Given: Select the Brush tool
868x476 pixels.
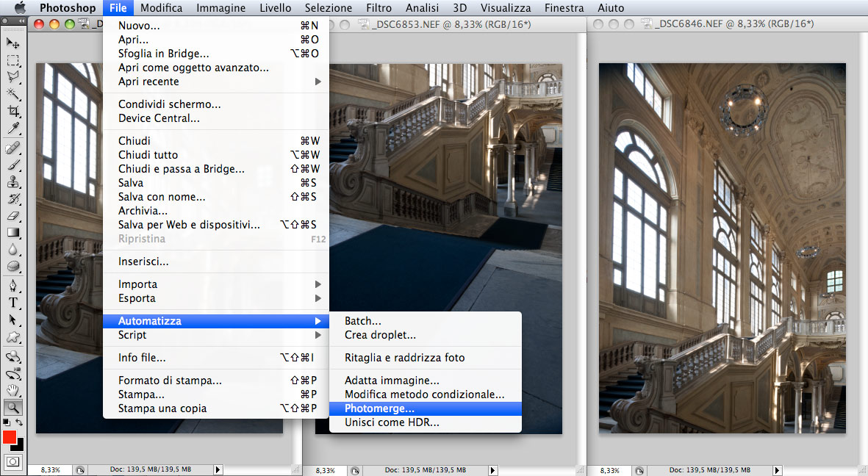Looking at the screenshot, I should point(12,165).
